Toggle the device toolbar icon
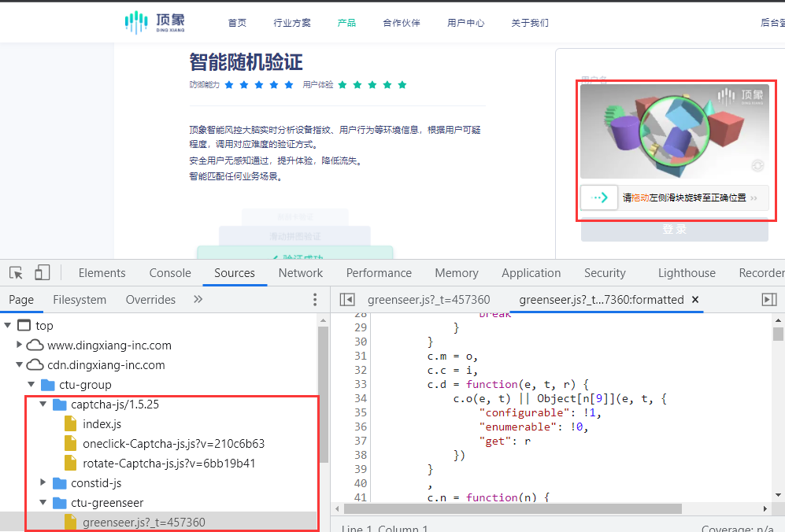785x532 pixels. tap(42, 273)
